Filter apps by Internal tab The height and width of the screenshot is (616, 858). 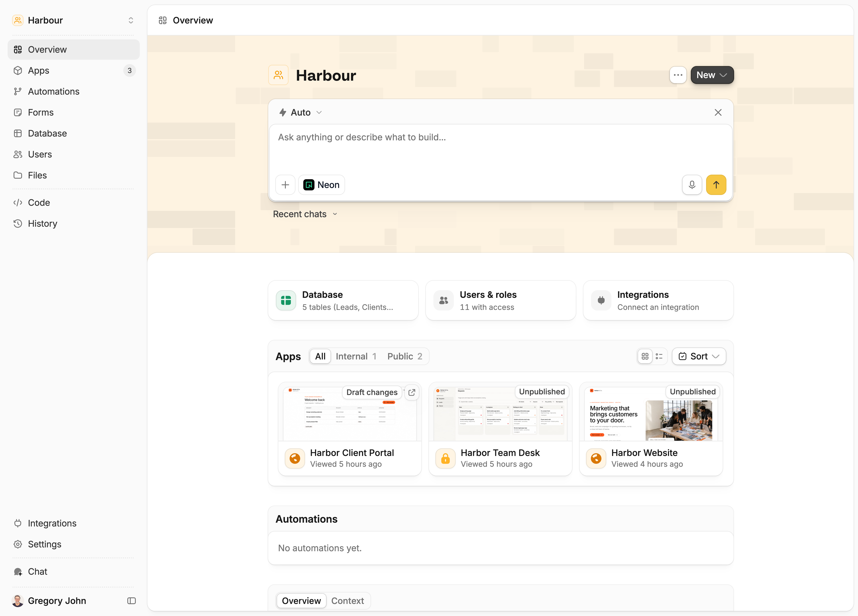(x=356, y=356)
